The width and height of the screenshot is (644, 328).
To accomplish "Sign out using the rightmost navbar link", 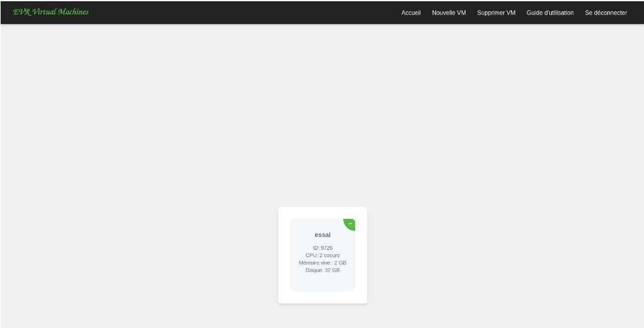I will pyautogui.click(x=606, y=13).
